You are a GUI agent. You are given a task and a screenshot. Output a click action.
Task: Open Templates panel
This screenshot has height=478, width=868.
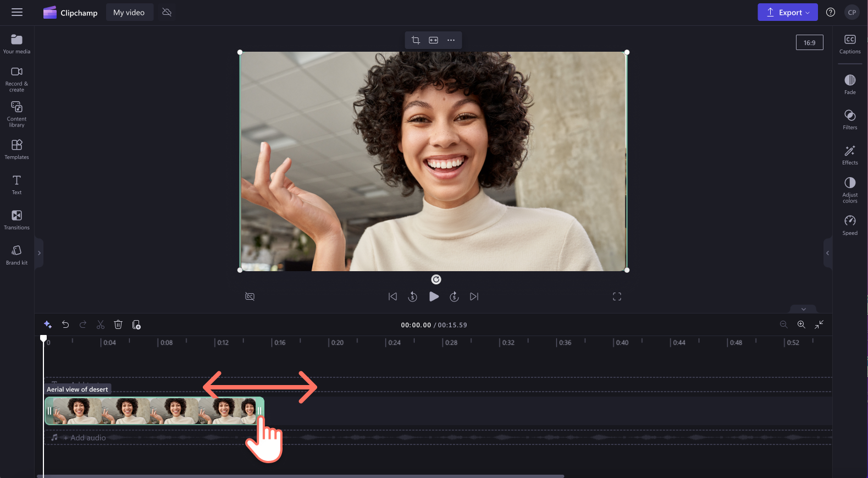17,149
